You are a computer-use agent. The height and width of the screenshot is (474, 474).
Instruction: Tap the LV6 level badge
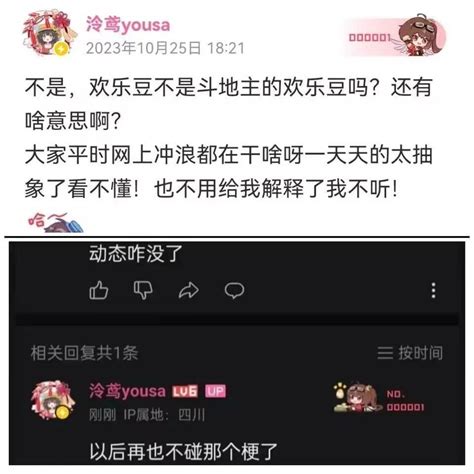[x=185, y=391]
